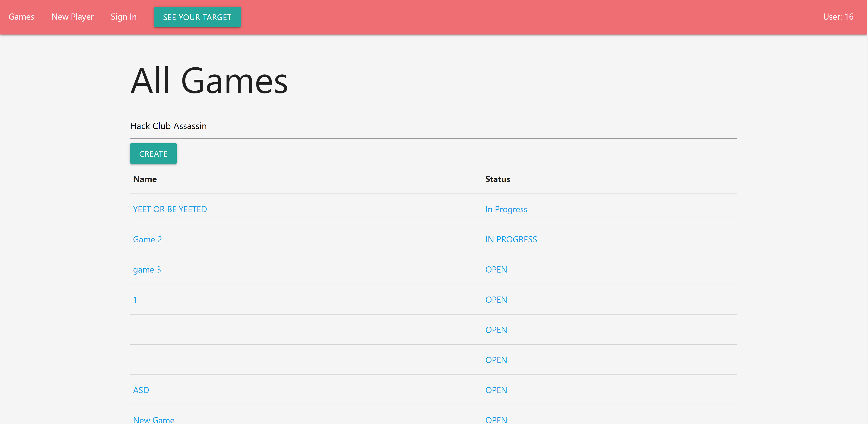Open the Games nav link
The height and width of the screenshot is (424, 868).
[21, 17]
